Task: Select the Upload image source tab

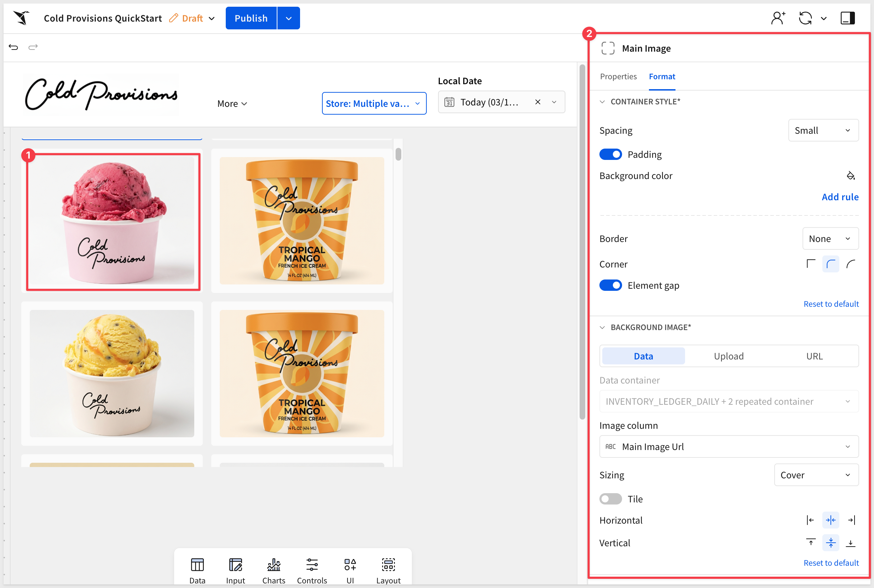Action: click(x=729, y=356)
